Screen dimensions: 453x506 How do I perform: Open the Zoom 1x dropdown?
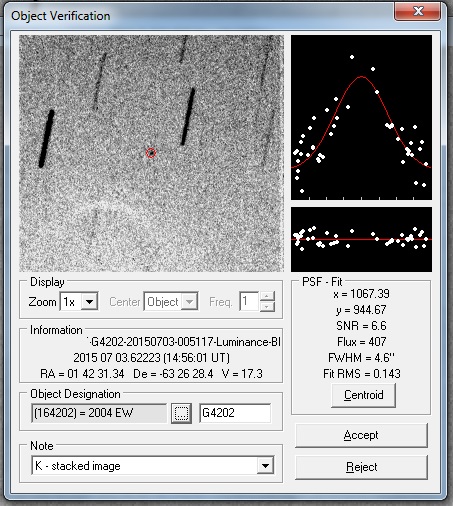(89, 302)
